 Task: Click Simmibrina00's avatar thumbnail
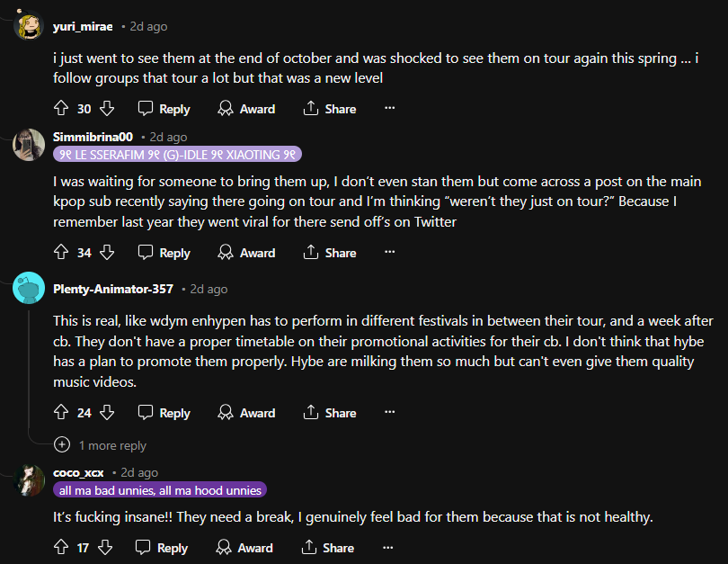pos(30,144)
